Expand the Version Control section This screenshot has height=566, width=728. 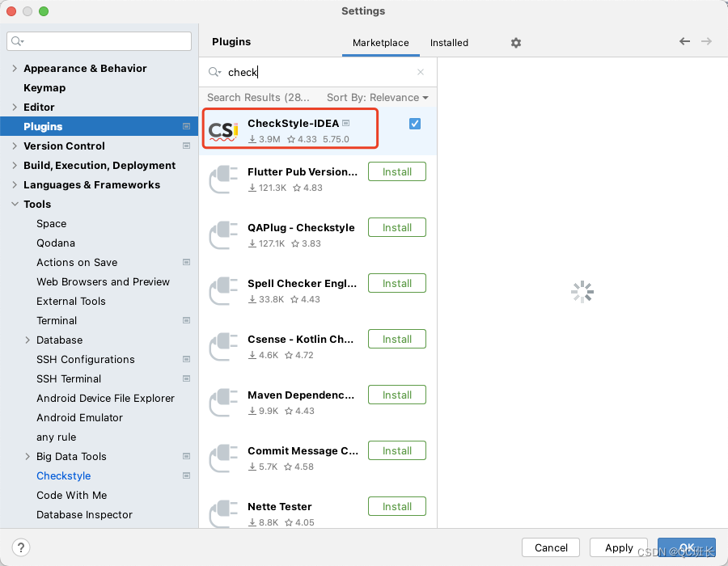(15, 146)
